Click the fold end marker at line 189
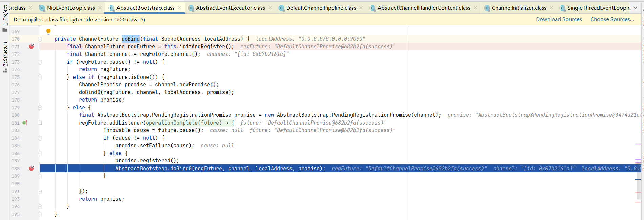This screenshot has width=644, height=220. [x=40, y=176]
